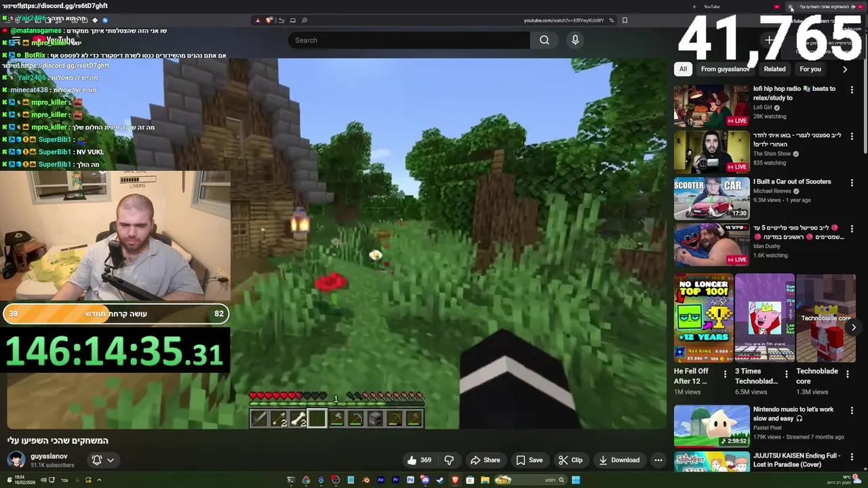Dislike the video with thumbs down icon
The width and height of the screenshot is (868, 488).
tap(449, 460)
